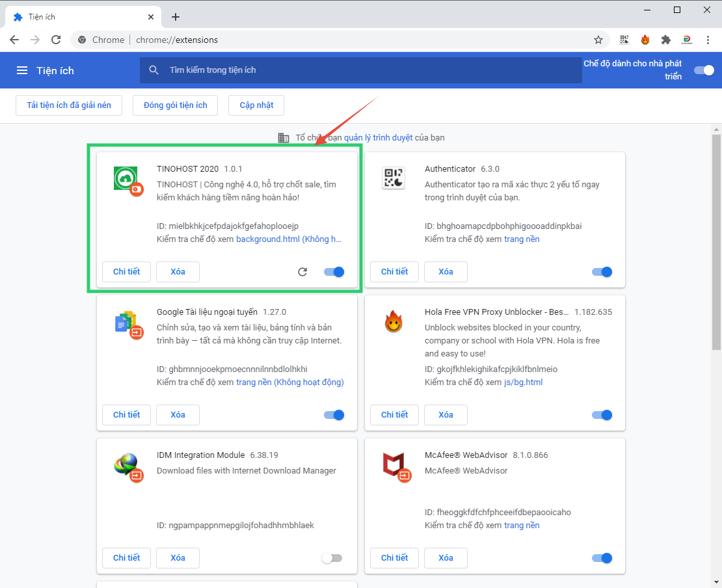
Task: Open Chi tiết for Google Tài liệu ngoại tuyến
Action: 127,415
